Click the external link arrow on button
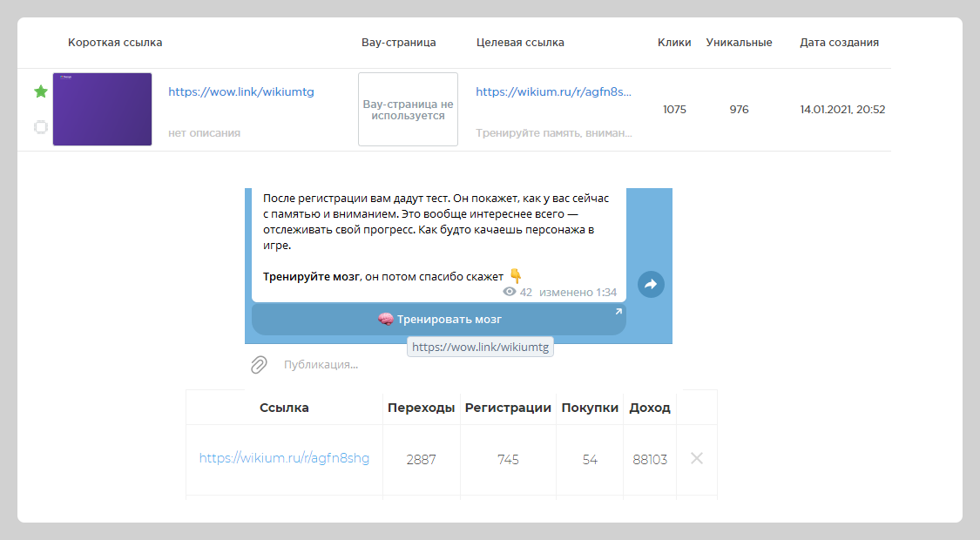 tap(618, 311)
